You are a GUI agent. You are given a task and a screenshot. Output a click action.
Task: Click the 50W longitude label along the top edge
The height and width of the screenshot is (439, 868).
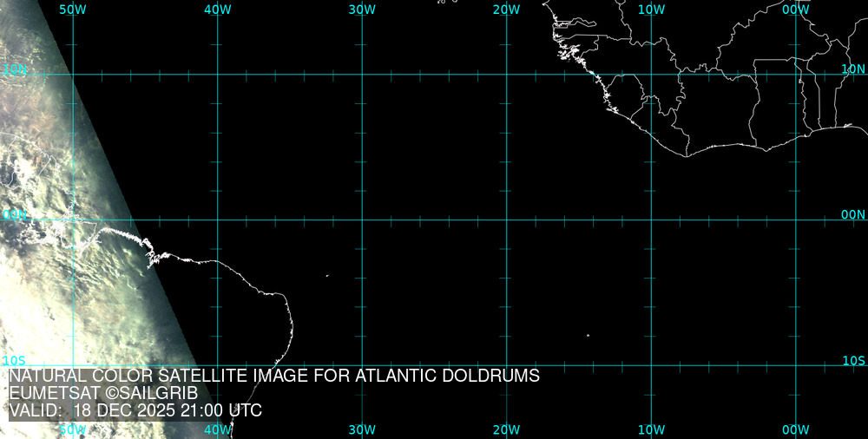pos(73,9)
